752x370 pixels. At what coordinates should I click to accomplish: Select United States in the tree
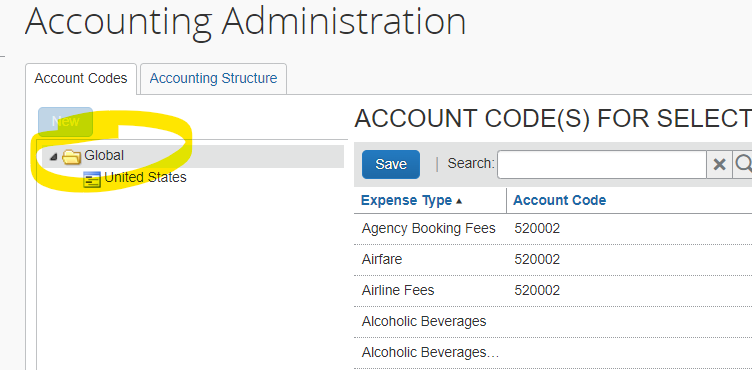point(145,177)
